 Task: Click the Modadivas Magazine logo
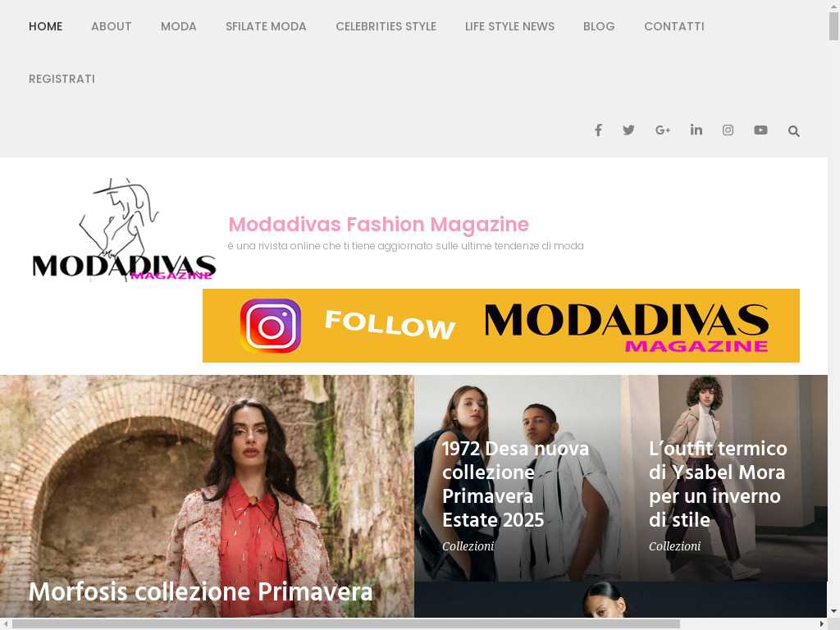pos(124,230)
